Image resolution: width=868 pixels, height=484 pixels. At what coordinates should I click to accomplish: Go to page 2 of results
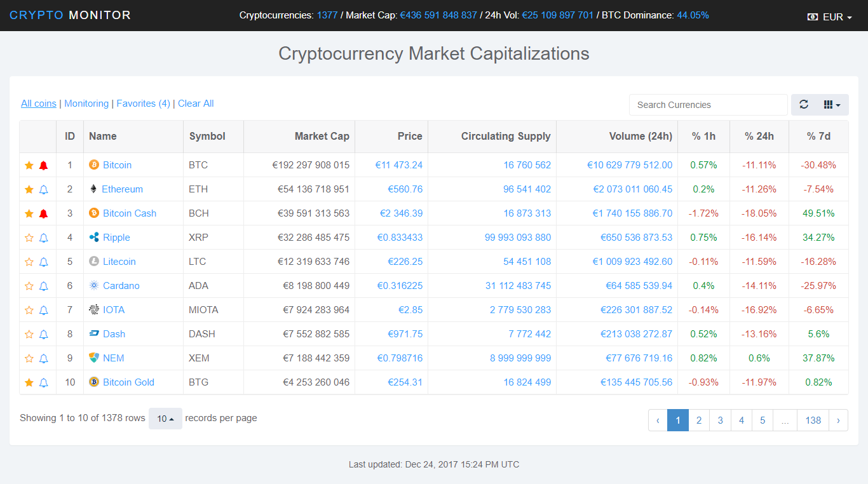699,420
